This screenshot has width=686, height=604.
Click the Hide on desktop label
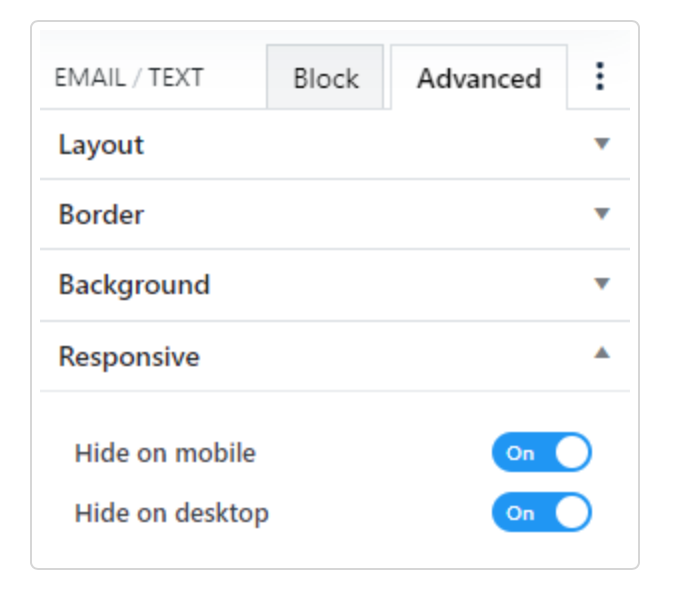click(171, 514)
